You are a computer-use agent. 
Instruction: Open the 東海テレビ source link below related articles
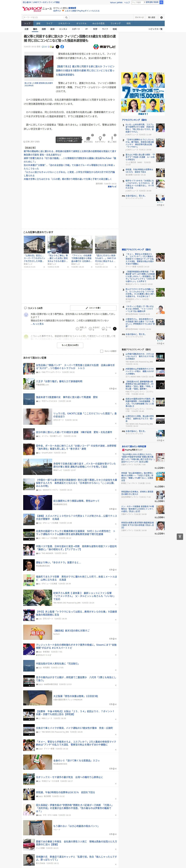pos(112,187)
